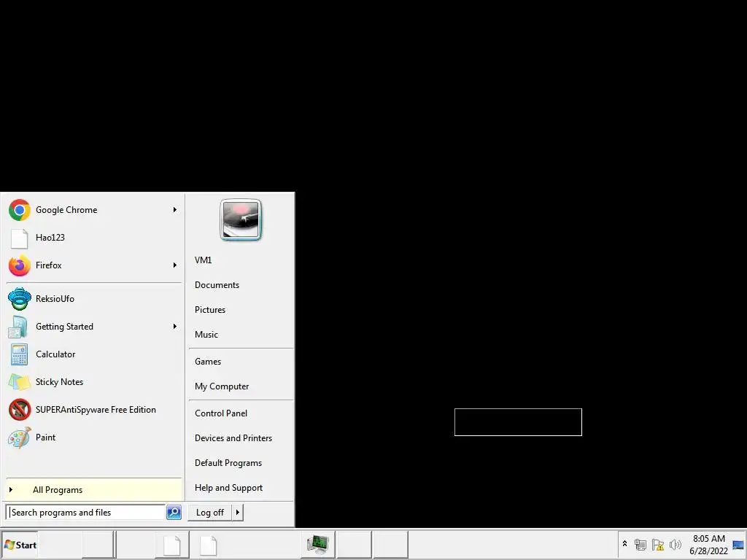Expand Firefox jump list arrow

(175, 265)
